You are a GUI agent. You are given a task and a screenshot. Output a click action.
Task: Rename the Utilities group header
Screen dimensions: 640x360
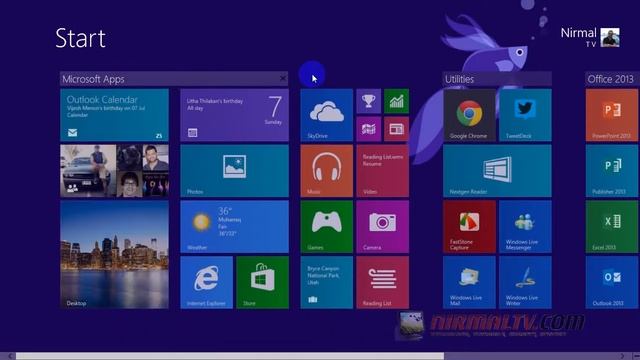click(x=497, y=79)
